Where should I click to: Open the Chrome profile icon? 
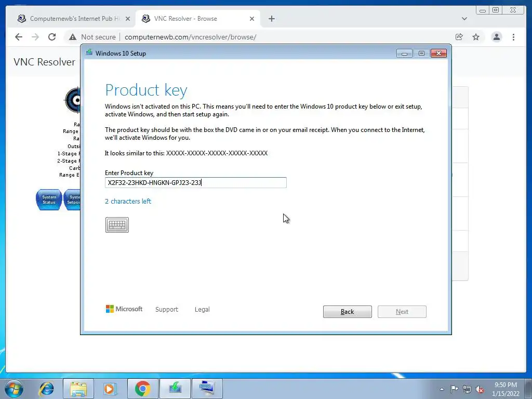click(x=497, y=37)
